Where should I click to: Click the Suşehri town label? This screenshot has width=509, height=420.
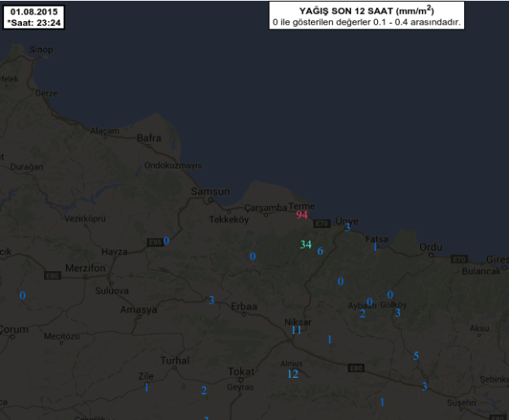point(461,403)
